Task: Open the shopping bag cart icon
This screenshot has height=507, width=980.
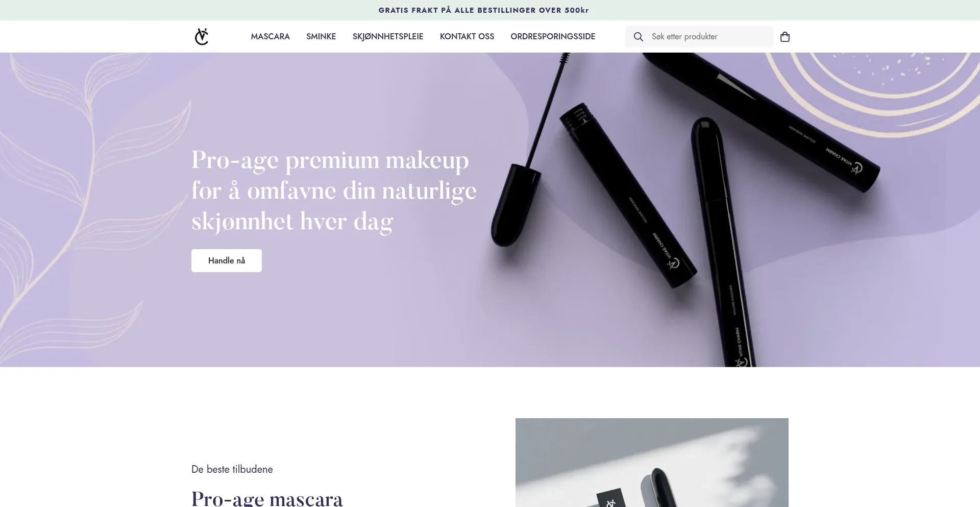Action: 785,37
